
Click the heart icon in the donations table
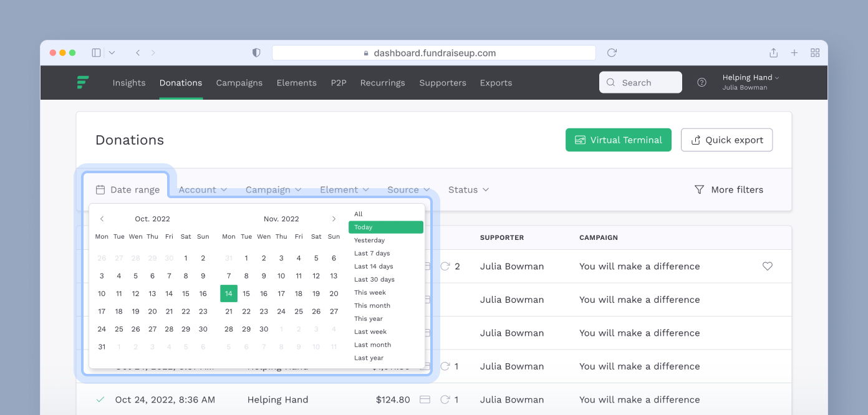768,266
